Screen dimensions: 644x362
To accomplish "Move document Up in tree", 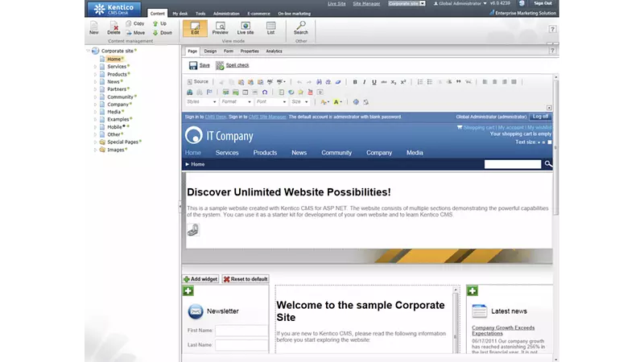I will coord(159,23).
